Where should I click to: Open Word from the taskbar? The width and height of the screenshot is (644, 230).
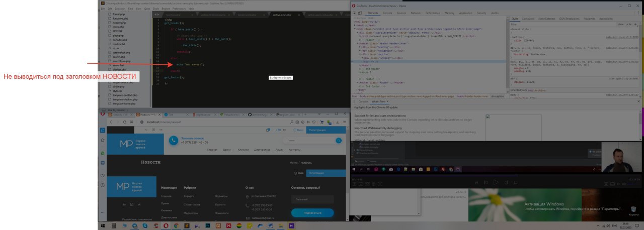[x=270, y=226]
